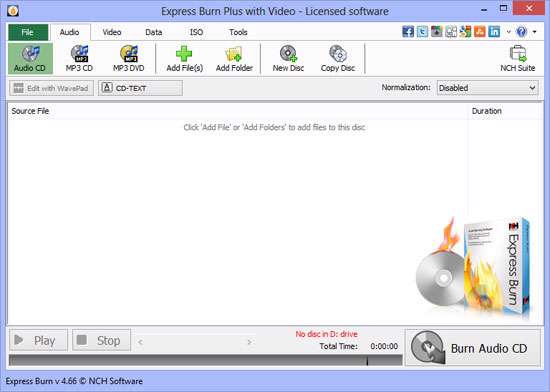Viewport: 550px width, 392px height.
Task: Switch to the Data tab
Action: click(x=154, y=32)
